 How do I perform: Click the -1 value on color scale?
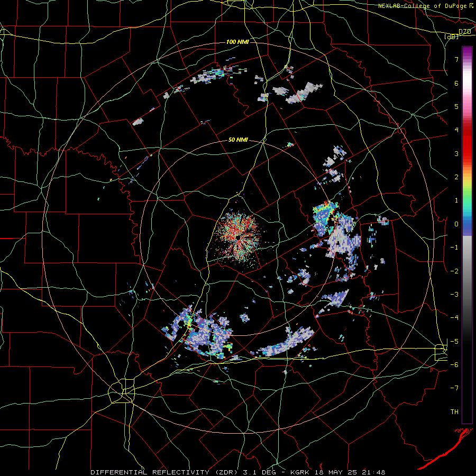click(x=454, y=248)
